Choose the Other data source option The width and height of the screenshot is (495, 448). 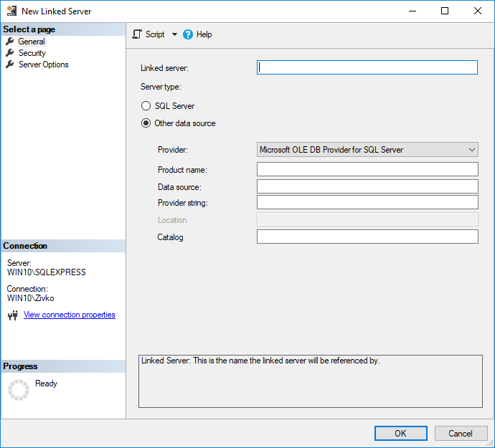click(x=146, y=123)
